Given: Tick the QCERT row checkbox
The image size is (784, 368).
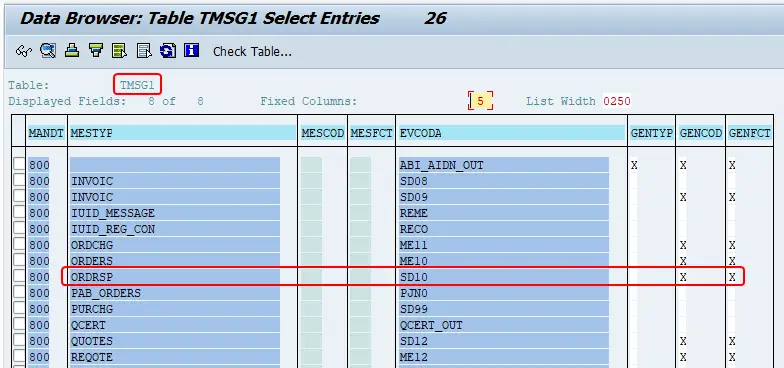Looking at the screenshot, I should (19, 325).
